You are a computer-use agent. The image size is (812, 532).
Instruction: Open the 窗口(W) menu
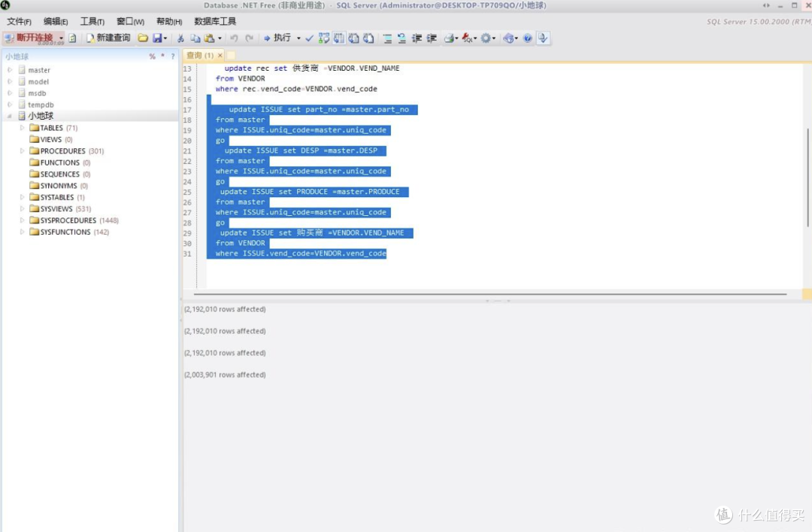(x=131, y=22)
